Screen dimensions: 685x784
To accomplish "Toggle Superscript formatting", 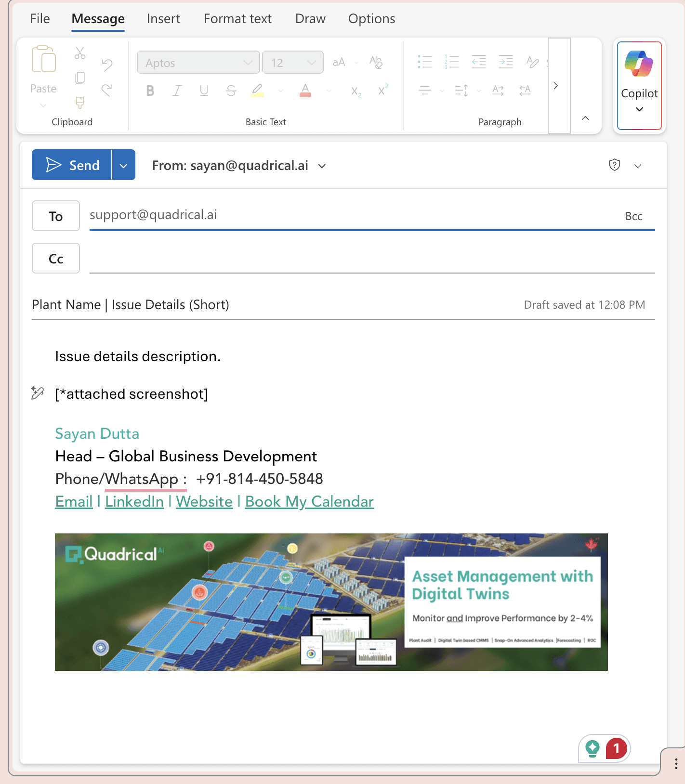I will pyautogui.click(x=383, y=90).
